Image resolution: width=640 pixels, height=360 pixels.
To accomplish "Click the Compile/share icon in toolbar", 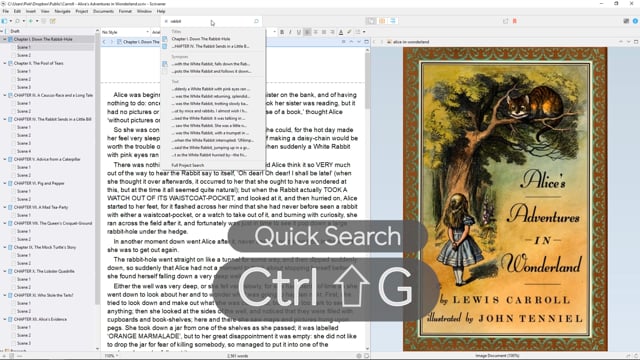I will point(505,21).
